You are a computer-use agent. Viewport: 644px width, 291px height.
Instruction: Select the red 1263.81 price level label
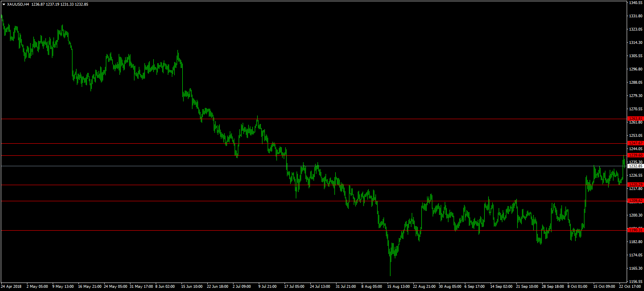click(x=636, y=119)
